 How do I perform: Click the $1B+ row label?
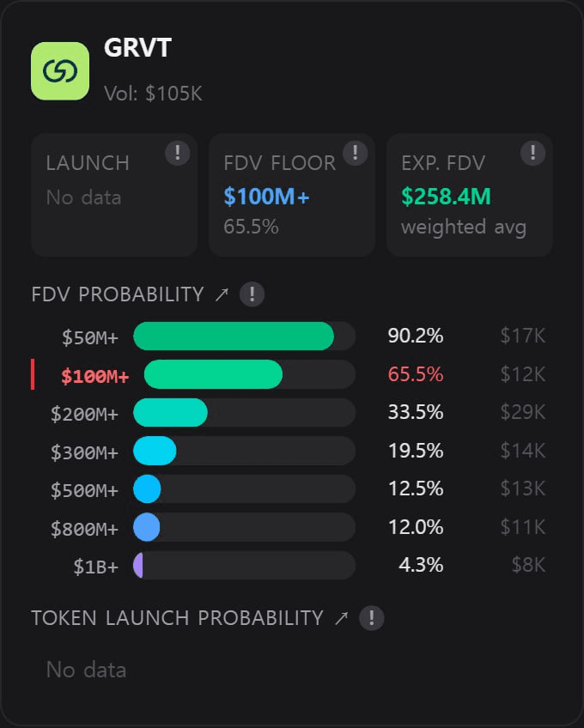(95, 565)
